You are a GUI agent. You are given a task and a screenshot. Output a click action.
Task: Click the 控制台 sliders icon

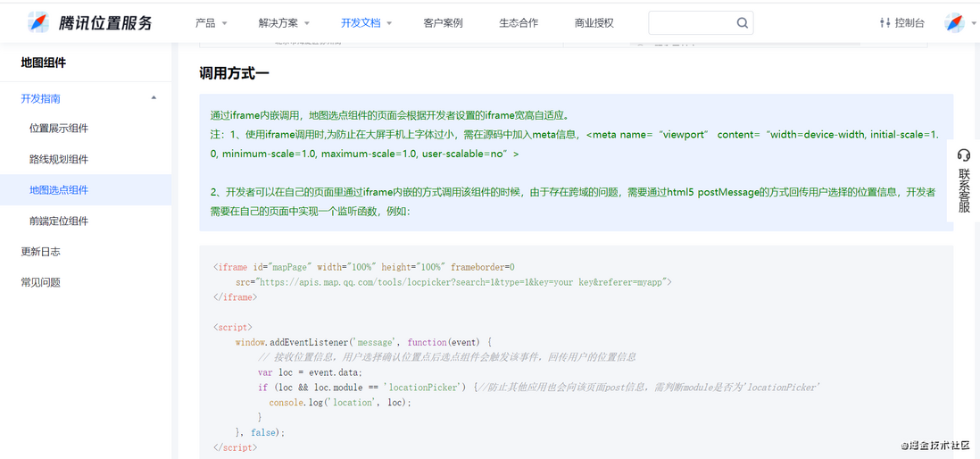click(x=884, y=23)
